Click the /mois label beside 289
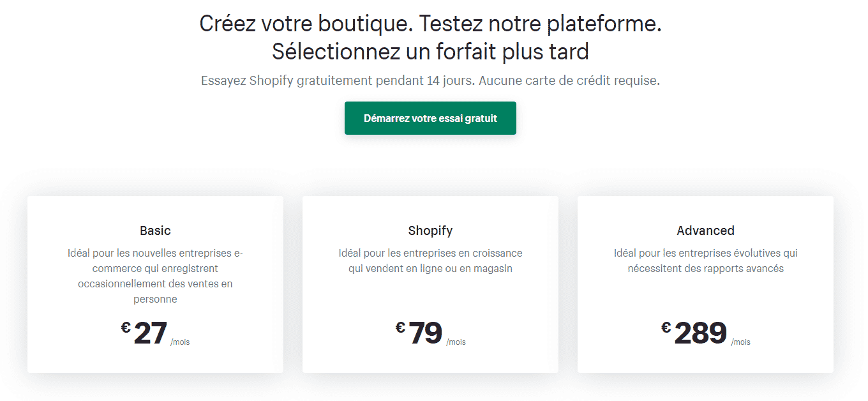 pos(740,342)
